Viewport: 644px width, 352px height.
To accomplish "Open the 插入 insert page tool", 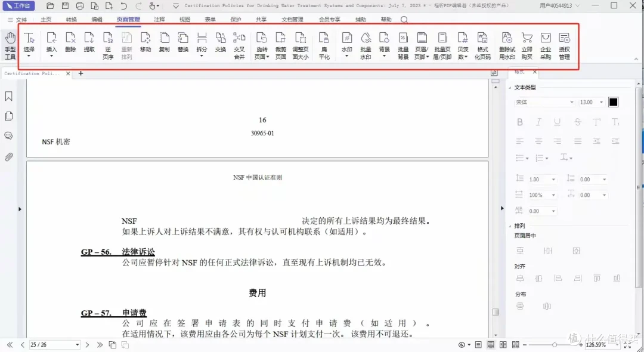I will (x=51, y=39).
